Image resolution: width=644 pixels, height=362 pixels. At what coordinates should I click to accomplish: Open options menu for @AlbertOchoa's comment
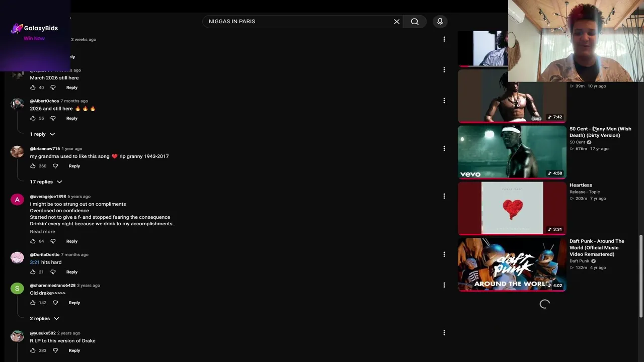click(444, 101)
